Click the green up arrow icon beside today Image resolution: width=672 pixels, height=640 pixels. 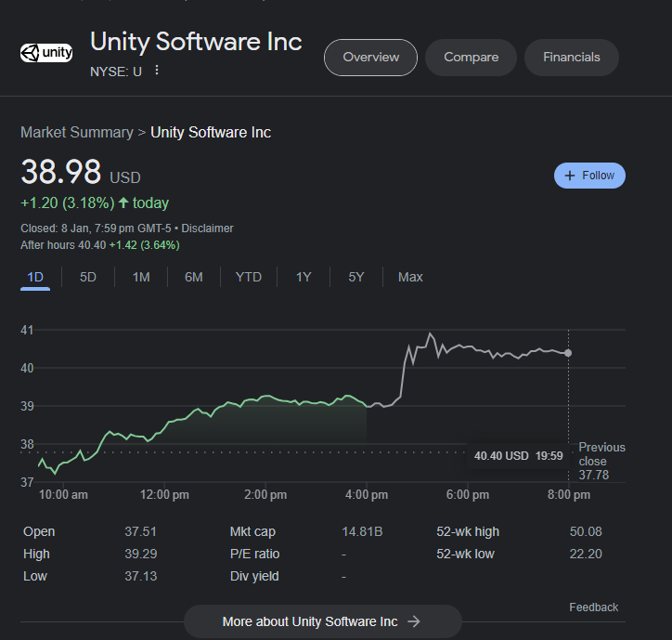123,202
